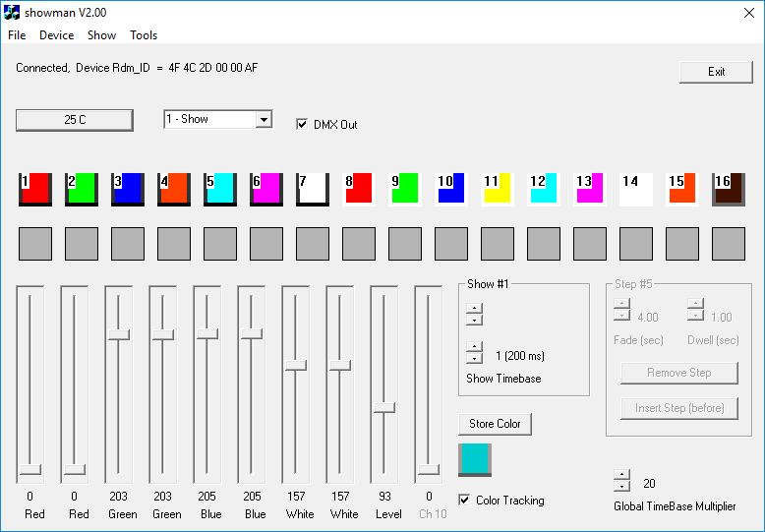Decrease Global TimeBase Multiplier

click(x=621, y=486)
